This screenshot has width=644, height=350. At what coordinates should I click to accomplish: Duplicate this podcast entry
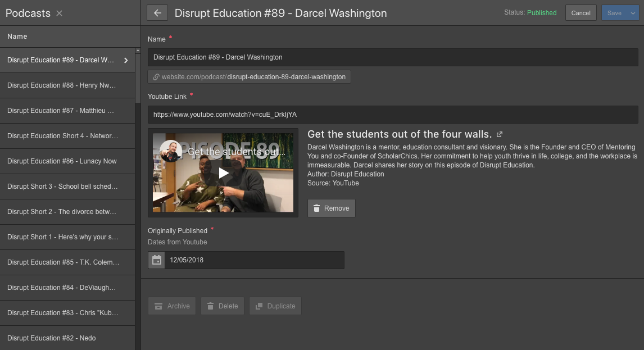tap(275, 306)
